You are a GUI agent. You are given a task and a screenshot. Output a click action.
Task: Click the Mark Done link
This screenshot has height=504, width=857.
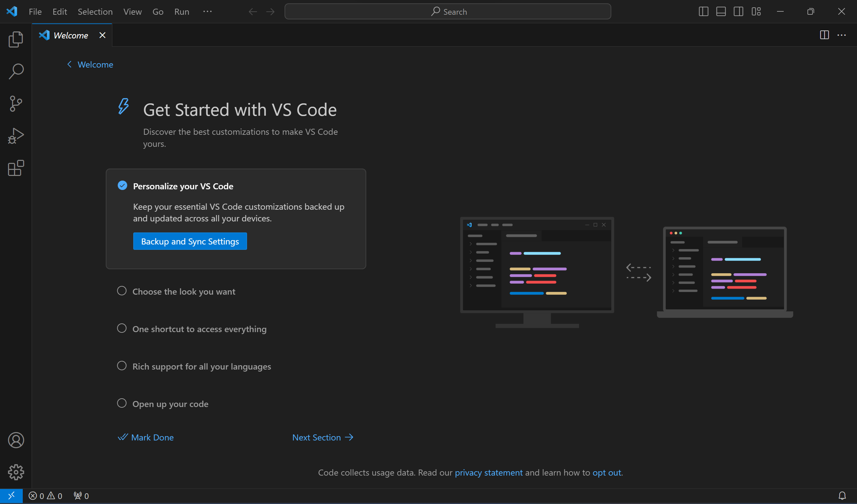click(x=146, y=437)
